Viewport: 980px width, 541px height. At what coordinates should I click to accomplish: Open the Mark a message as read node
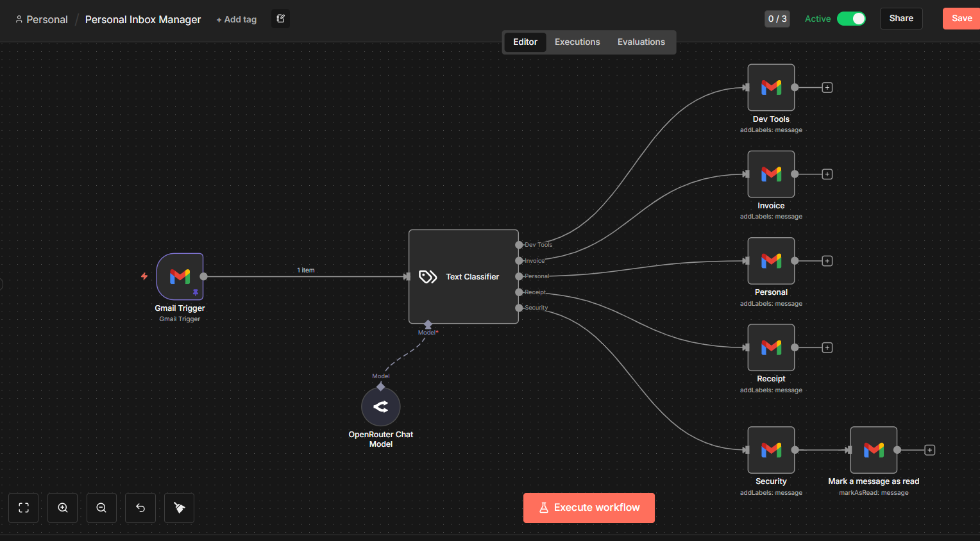873,449
